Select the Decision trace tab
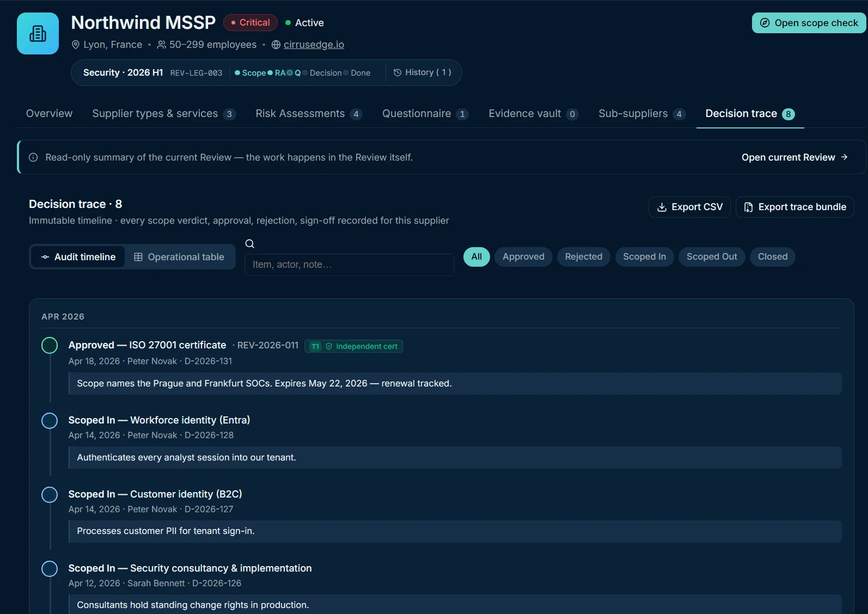This screenshot has width=868, height=614. point(750,113)
